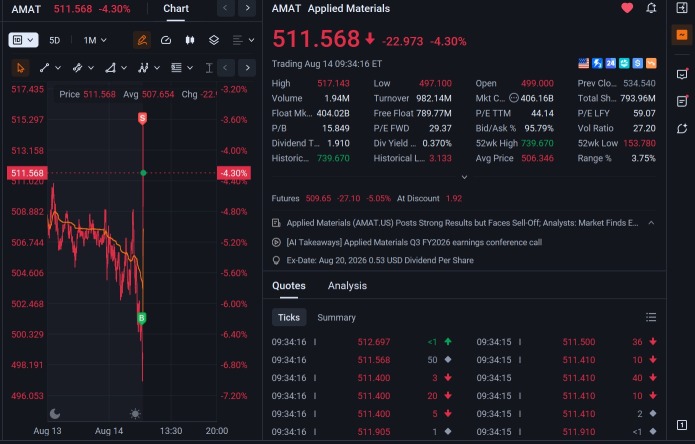Expand the Fibonacci tool options arrow

tap(190, 68)
